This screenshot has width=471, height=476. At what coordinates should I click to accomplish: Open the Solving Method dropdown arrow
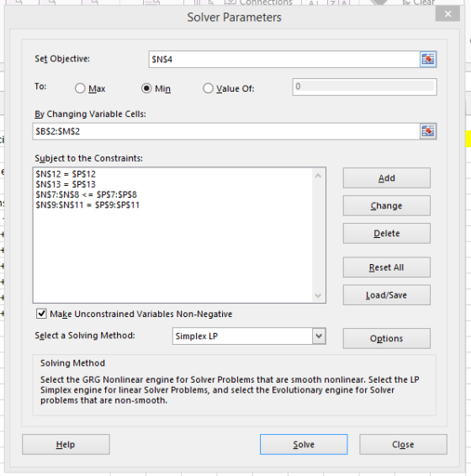click(x=319, y=336)
